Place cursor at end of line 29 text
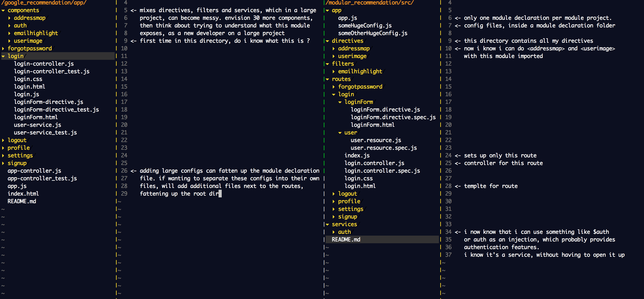Screen dimensions: 644x299 click(220, 194)
